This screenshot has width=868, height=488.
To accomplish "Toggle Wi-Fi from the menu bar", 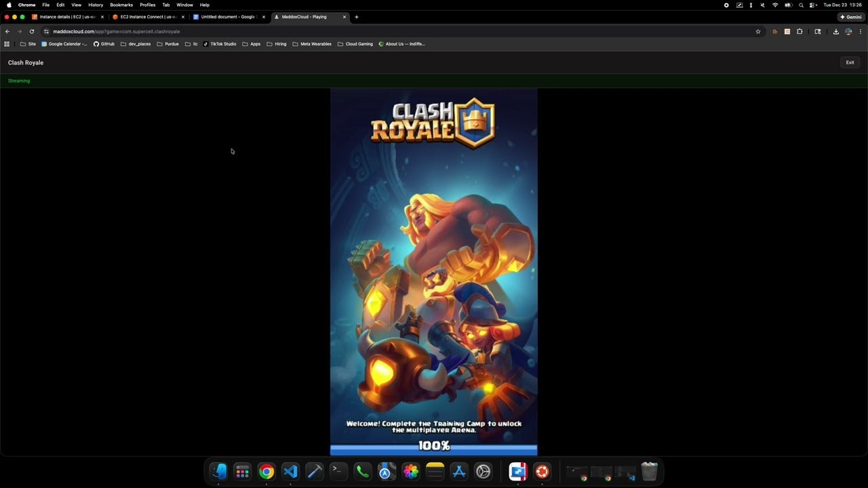I will click(x=775, y=5).
